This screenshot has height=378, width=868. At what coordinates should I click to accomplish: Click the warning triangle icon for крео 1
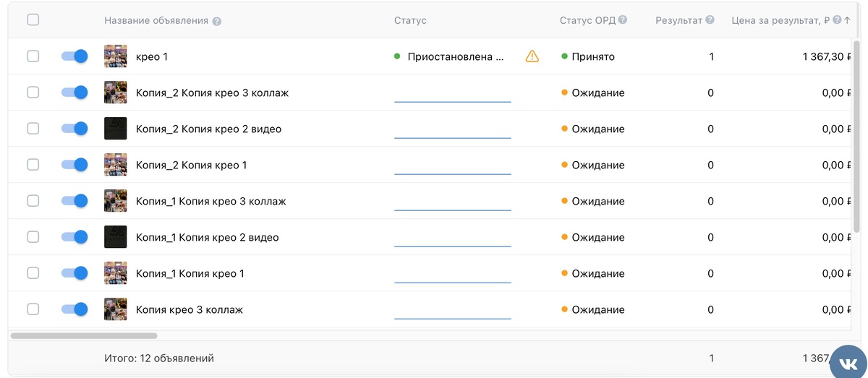[x=532, y=56]
